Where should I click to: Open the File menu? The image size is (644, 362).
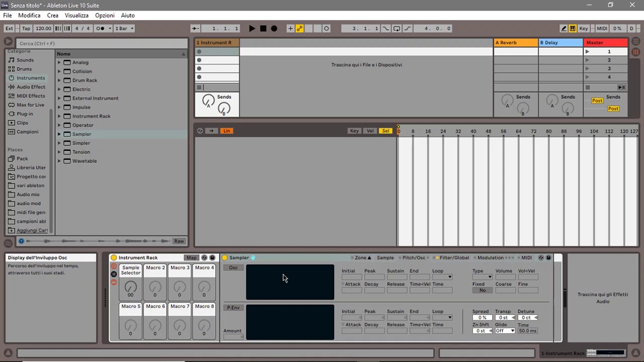coord(8,16)
